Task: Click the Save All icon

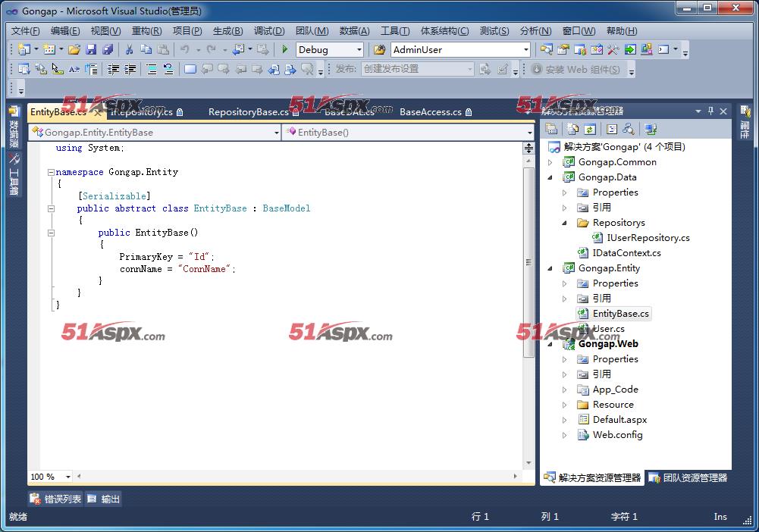Action: (x=108, y=49)
